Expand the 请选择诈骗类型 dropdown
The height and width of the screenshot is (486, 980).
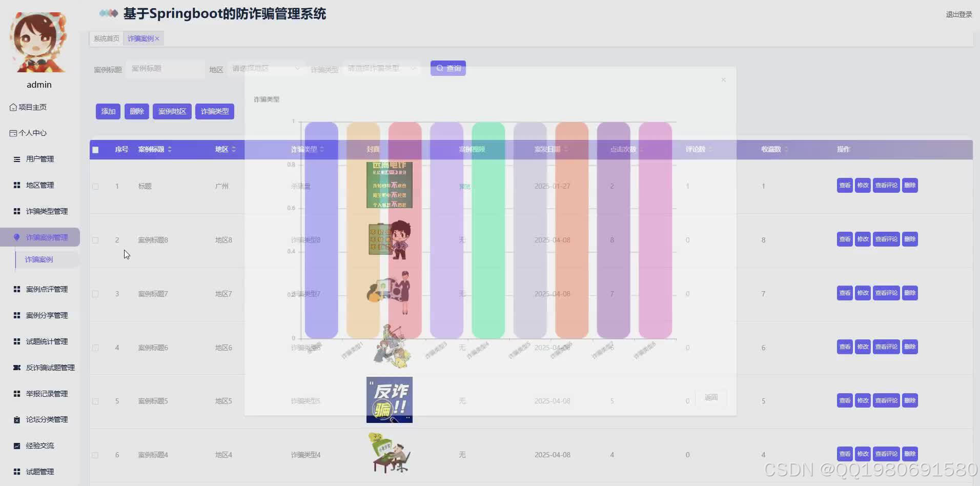(x=382, y=68)
